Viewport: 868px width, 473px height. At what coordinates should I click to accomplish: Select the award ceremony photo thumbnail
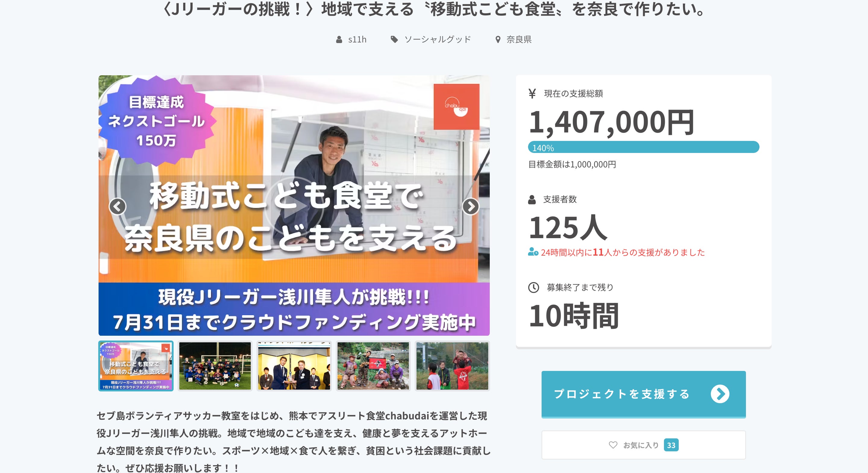click(x=294, y=366)
